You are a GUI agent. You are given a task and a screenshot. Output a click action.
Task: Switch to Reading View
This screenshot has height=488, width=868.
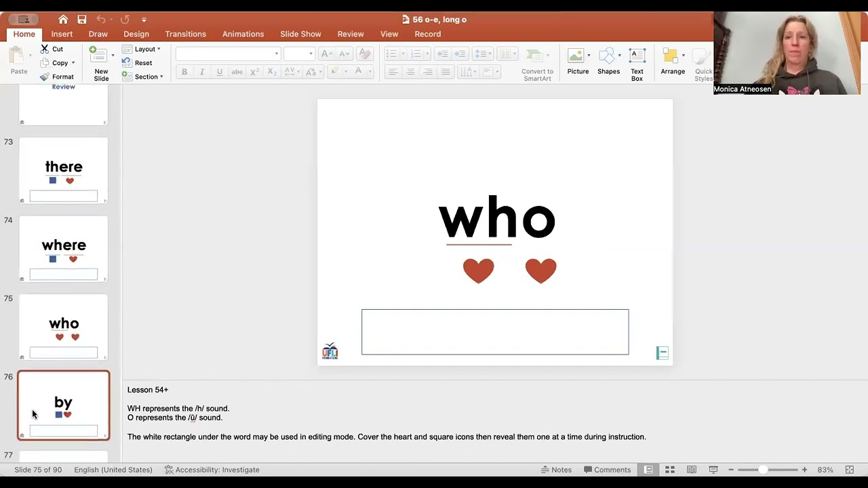pyautogui.click(x=692, y=470)
